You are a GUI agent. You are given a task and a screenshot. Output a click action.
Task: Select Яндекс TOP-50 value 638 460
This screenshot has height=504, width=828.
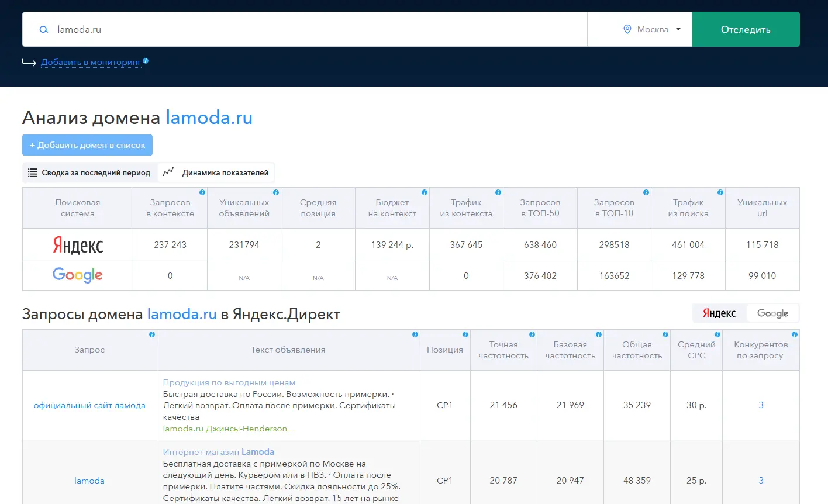(x=540, y=245)
